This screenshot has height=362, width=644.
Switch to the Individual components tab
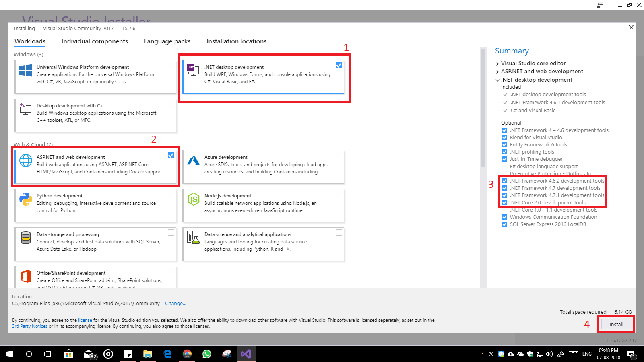(95, 41)
